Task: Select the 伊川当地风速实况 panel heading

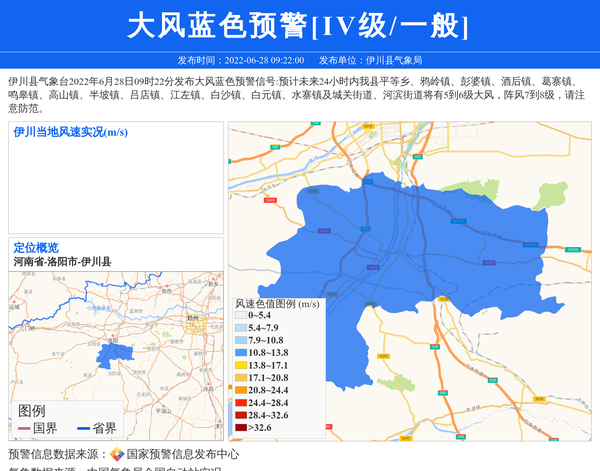Action: tap(70, 132)
